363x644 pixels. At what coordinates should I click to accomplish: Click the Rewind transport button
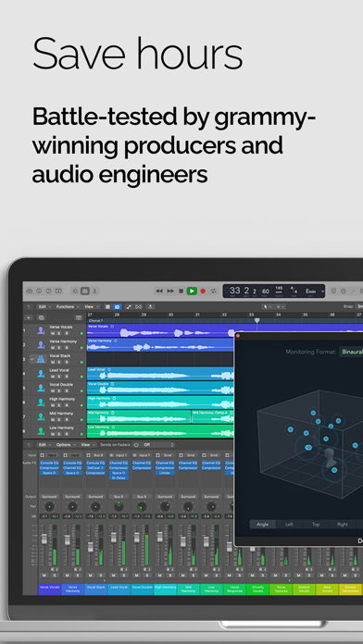tap(158, 291)
